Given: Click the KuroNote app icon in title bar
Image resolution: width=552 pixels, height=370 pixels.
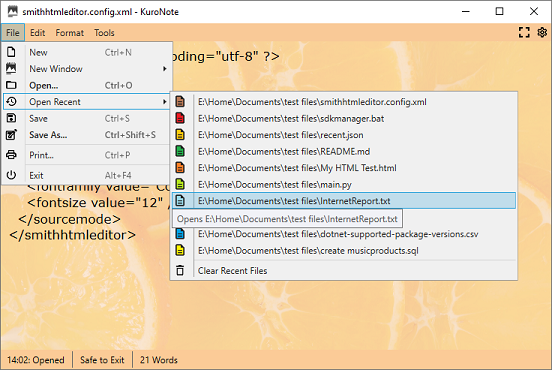Looking at the screenshot, I should (13, 11).
